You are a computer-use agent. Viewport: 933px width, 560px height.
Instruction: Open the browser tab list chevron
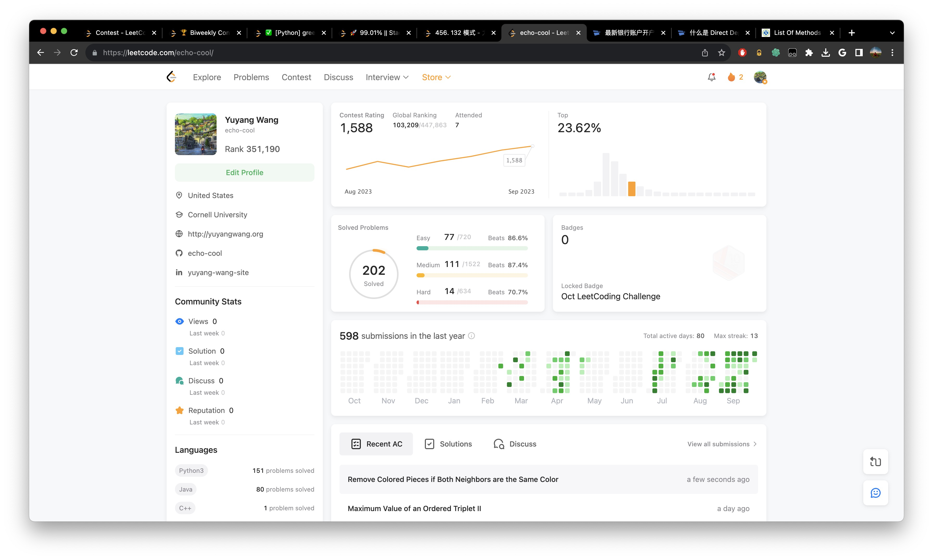click(x=892, y=33)
